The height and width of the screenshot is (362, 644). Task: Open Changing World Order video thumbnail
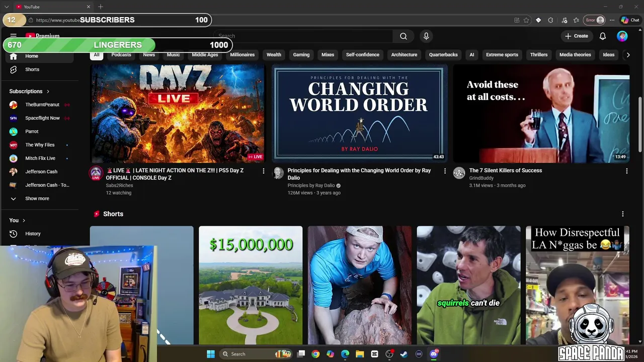pyautogui.click(x=359, y=113)
